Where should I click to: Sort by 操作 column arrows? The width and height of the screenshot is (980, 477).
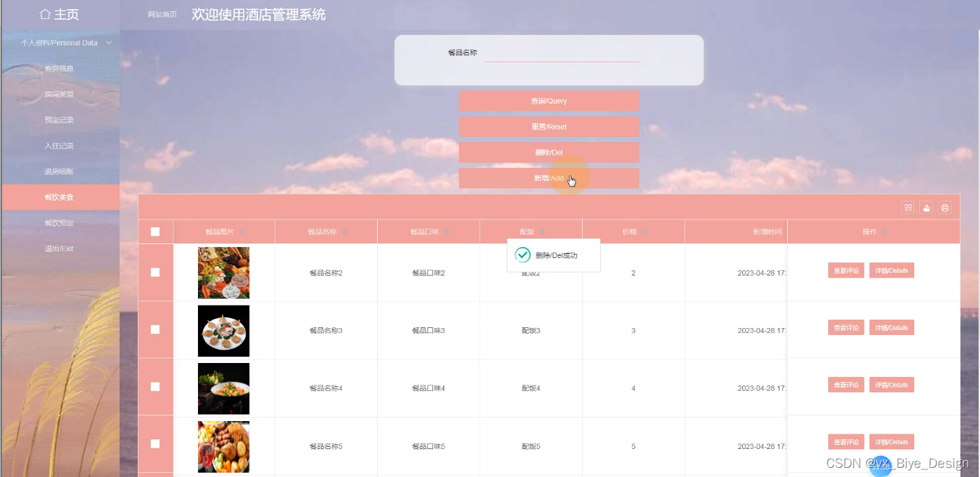point(885,232)
